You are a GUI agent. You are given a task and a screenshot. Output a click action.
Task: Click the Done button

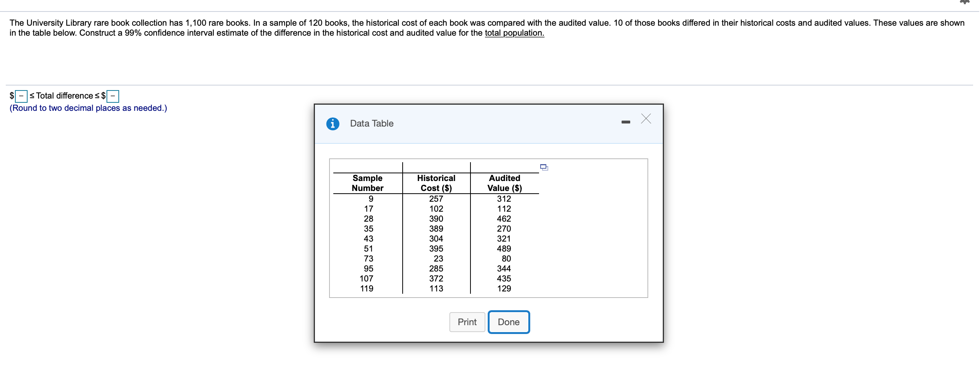click(x=509, y=322)
